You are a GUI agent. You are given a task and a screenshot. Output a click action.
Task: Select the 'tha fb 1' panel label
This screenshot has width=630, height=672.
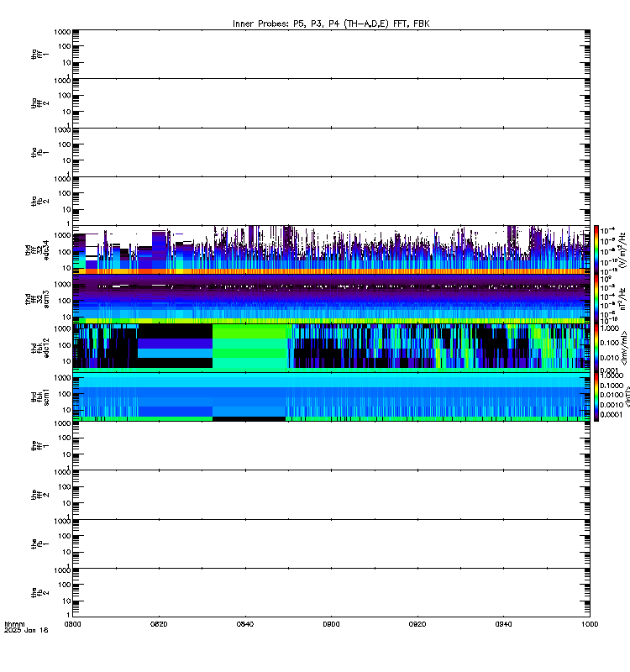(x=39, y=153)
